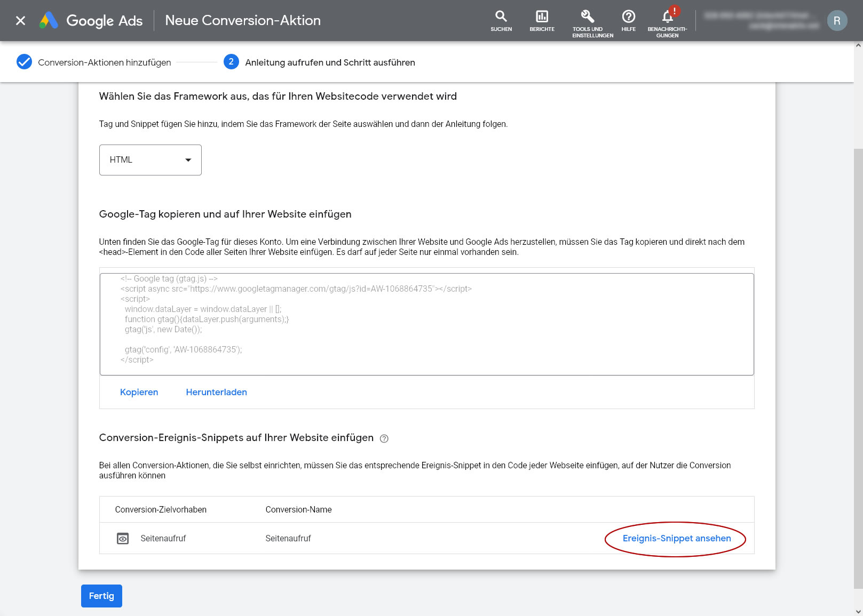Click Kopieren to copy the Google tag

(x=139, y=392)
